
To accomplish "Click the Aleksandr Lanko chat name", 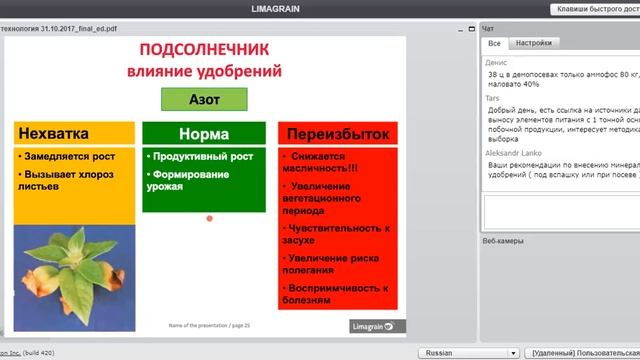I will tap(513, 153).
